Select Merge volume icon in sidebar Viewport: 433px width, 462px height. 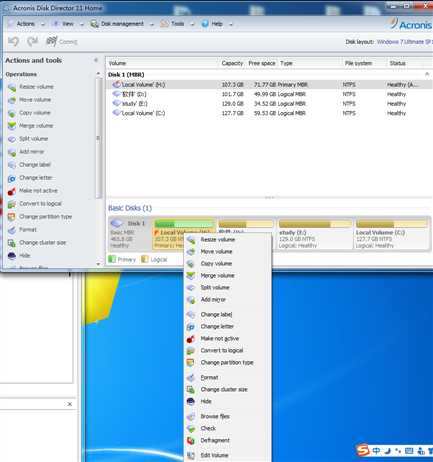click(x=12, y=126)
